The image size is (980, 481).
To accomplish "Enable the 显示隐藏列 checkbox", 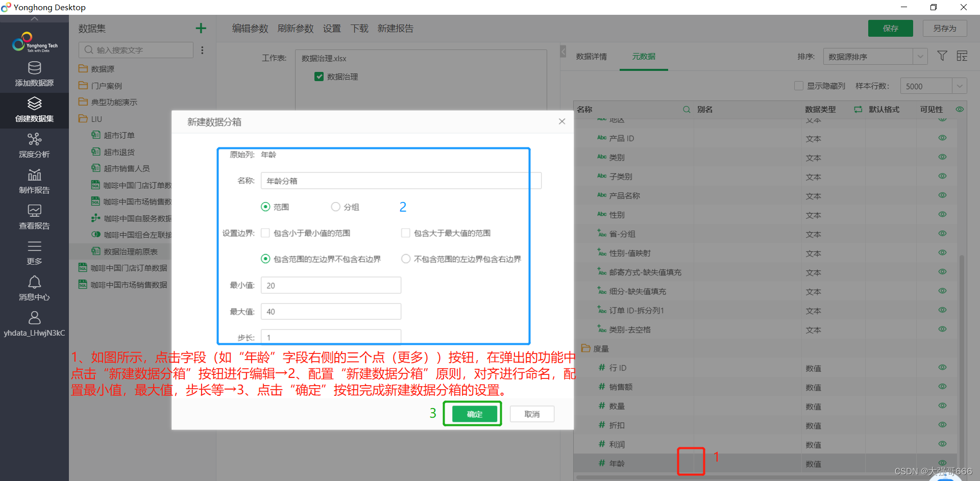I will tap(799, 86).
